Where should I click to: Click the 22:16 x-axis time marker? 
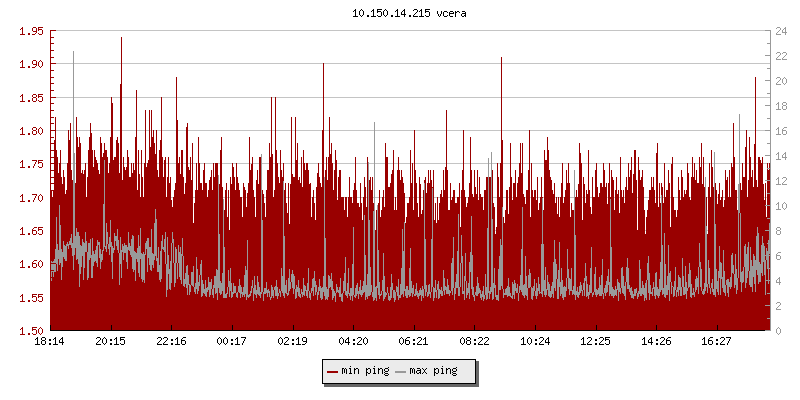[x=171, y=341]
